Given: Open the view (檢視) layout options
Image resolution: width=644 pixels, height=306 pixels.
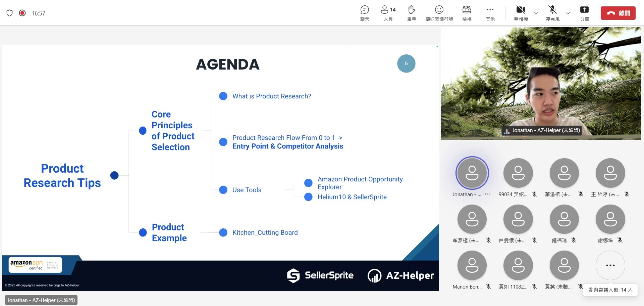Looking at the screenshot, I should click(x=467, y=13).
